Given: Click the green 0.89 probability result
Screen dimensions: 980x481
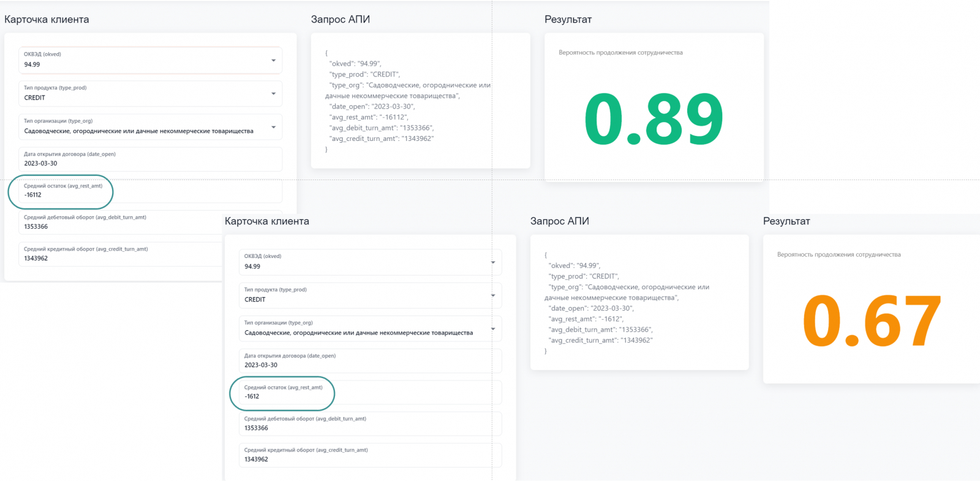Looking at the screenshot, I should coord(654,119).
